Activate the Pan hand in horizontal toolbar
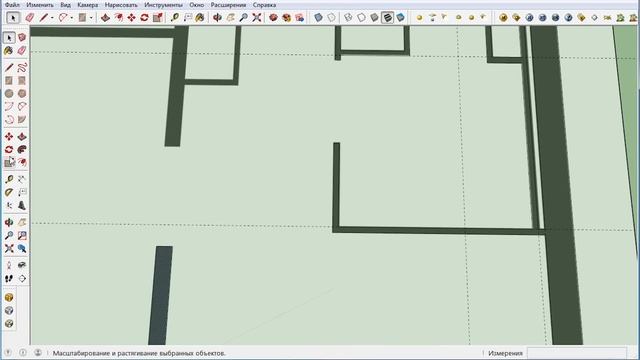640x360 pixels. point(231,18)
